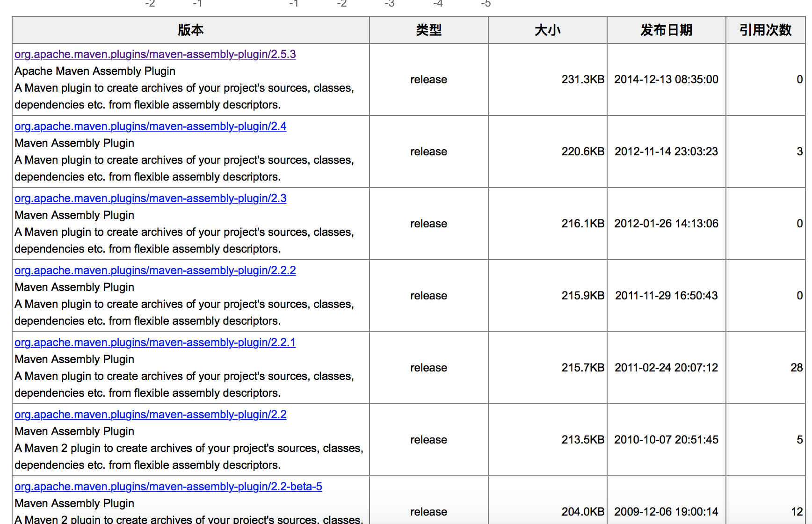
Task: Click 'Maven Assembly Plugin' under the 2.4 link
Action: point(74,143)
